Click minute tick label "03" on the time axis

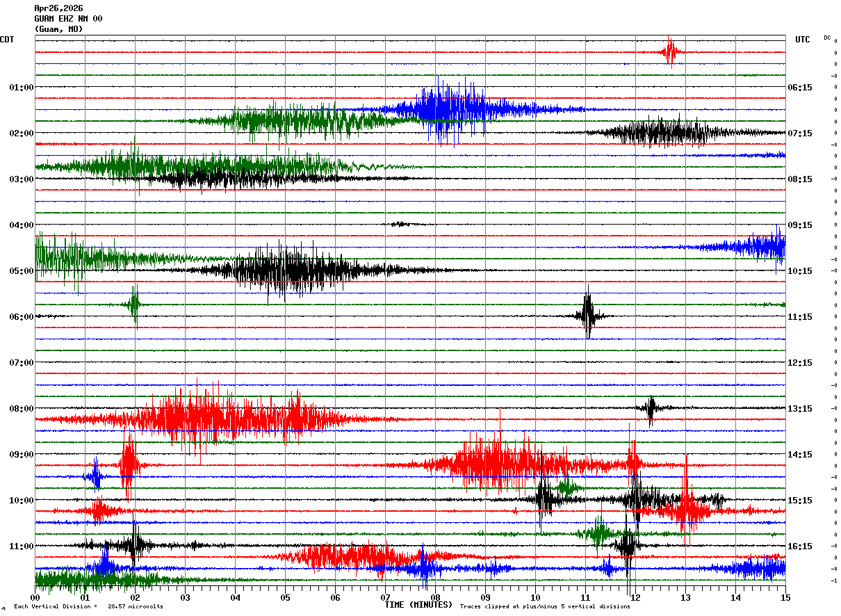(185, 597)
